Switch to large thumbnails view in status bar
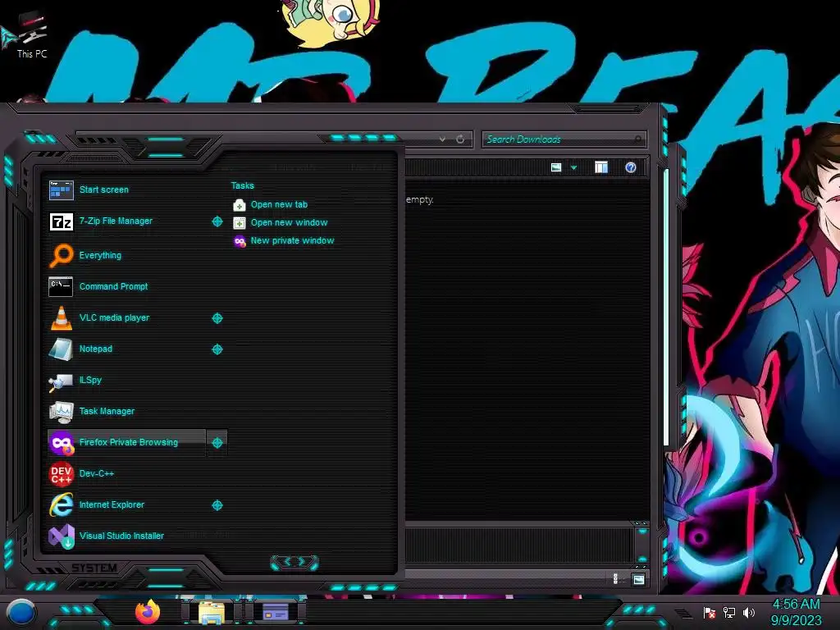 [638, 579]
